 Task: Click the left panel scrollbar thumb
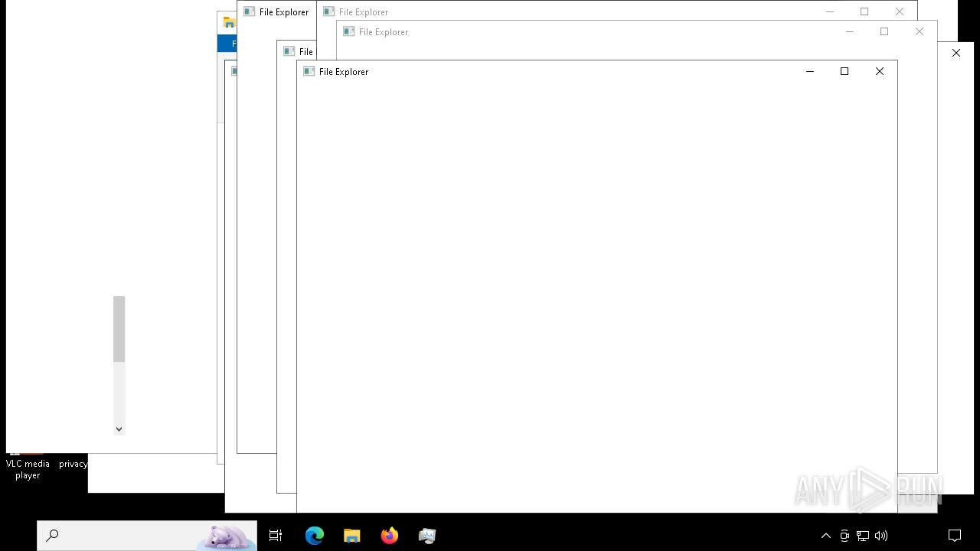click(119, 329)
